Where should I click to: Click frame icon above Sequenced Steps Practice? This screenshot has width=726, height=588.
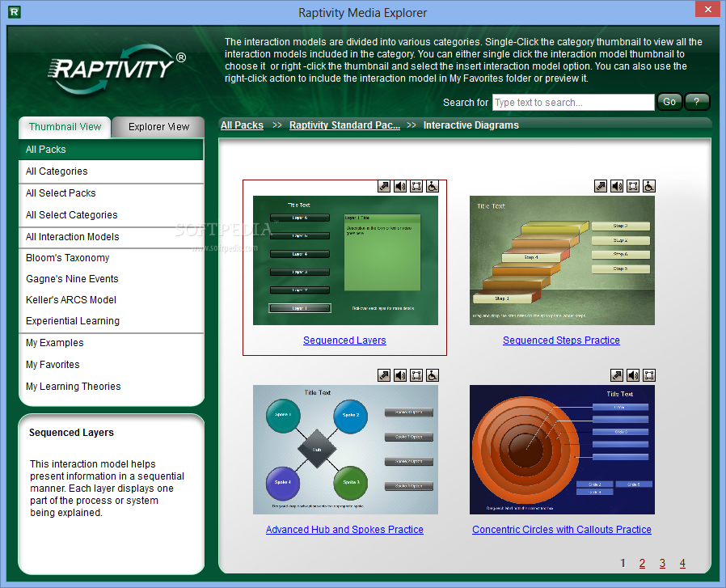633,186
